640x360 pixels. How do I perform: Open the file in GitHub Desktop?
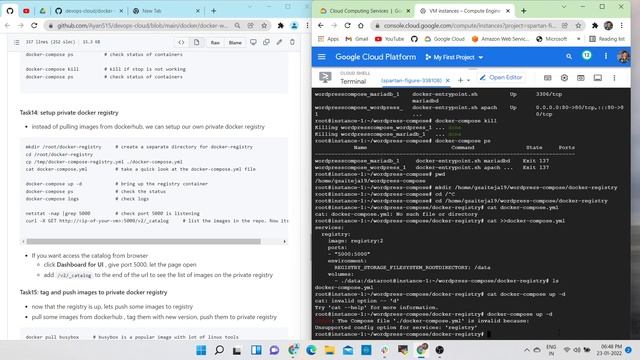[253, 42]
